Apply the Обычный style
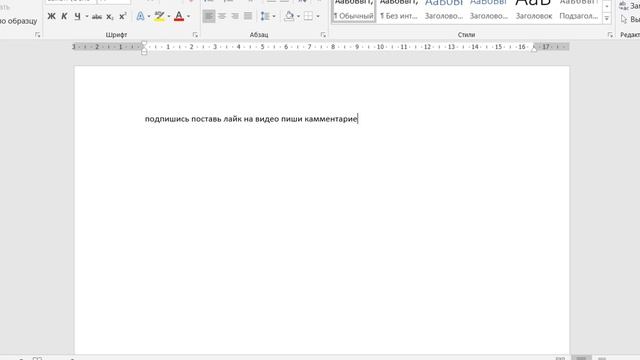This screenshot has width=640, height=360. (x=353, y=11)
